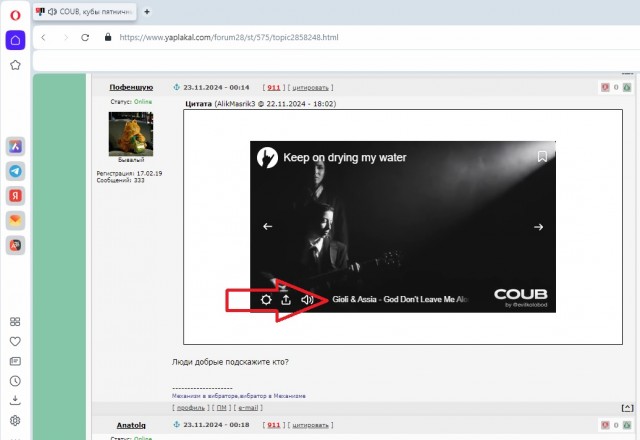
Task: Click the Opera logo menu button
Action: (15, 15)
